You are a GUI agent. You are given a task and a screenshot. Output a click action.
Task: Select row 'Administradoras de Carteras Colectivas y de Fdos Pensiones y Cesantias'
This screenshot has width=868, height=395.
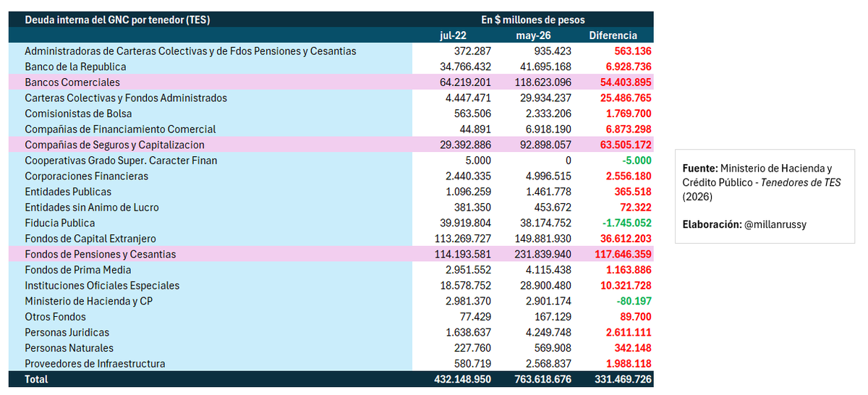[331, 51]
